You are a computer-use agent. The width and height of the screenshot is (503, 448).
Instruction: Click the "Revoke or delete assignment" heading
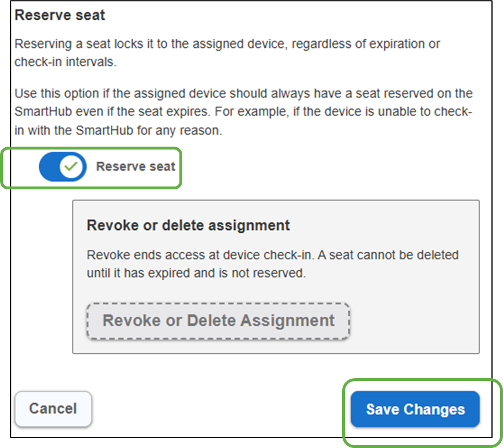(188, 225)
